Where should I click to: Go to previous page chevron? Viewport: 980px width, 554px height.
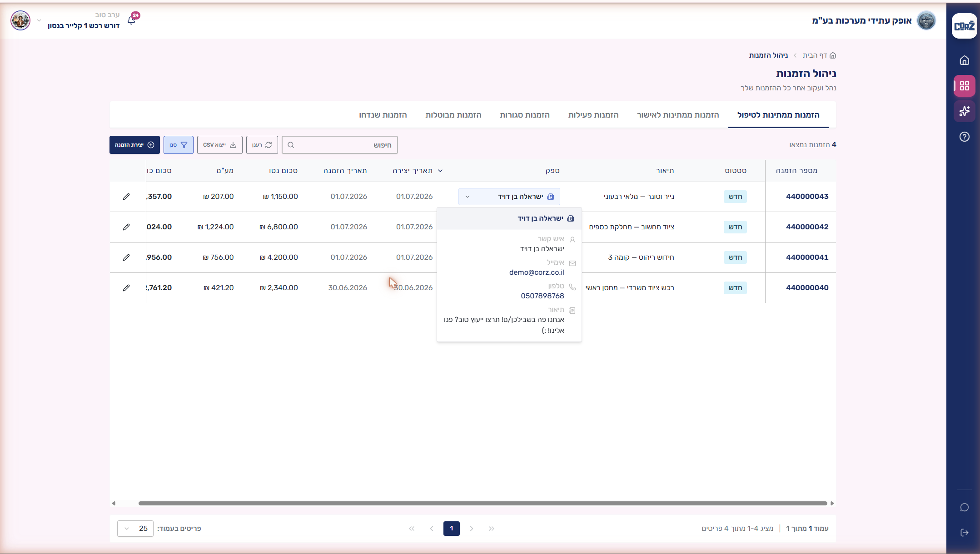pos(472,529)
